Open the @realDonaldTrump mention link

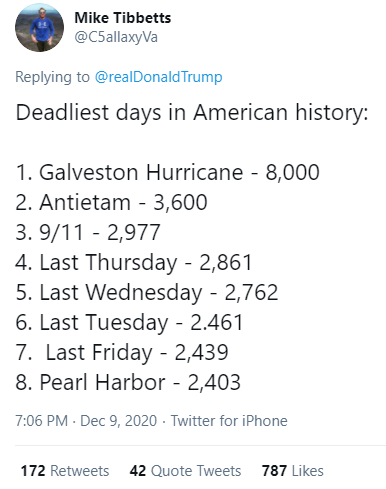pyautogui.click(x=159, y=77)
